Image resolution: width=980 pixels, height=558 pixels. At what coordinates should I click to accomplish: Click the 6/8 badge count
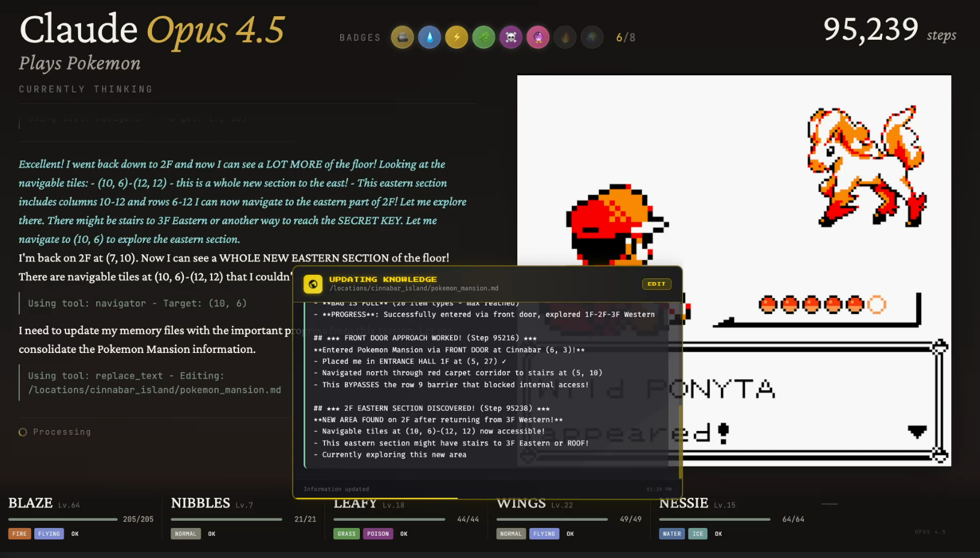625,37
